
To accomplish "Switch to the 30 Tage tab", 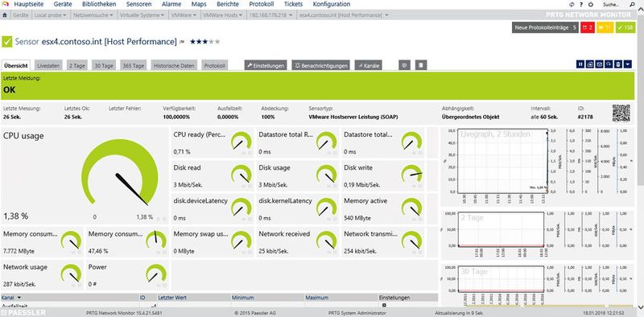I will pyautogui.click(x=104, y=65).
